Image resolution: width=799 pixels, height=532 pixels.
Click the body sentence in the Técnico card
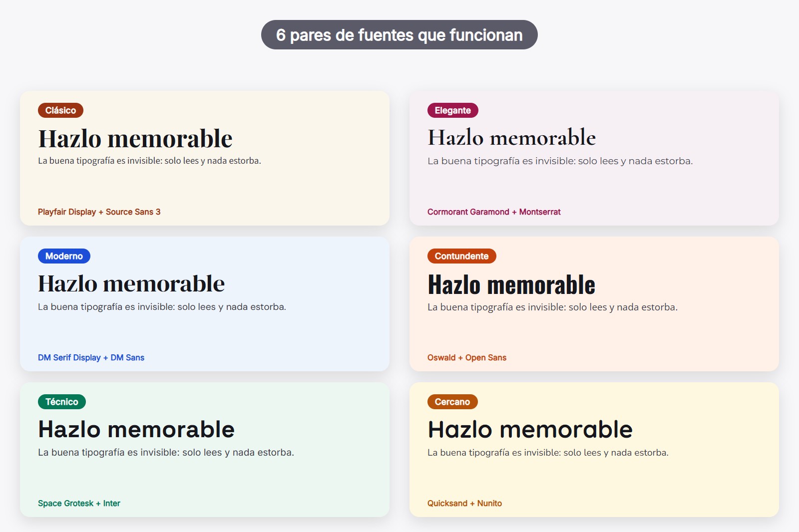point(166,453)
